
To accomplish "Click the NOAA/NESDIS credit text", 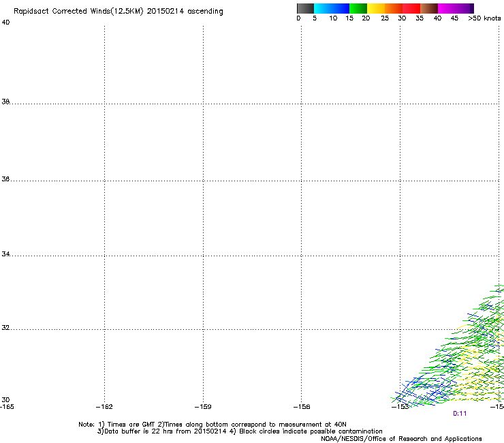I will (x=401, y=439).
